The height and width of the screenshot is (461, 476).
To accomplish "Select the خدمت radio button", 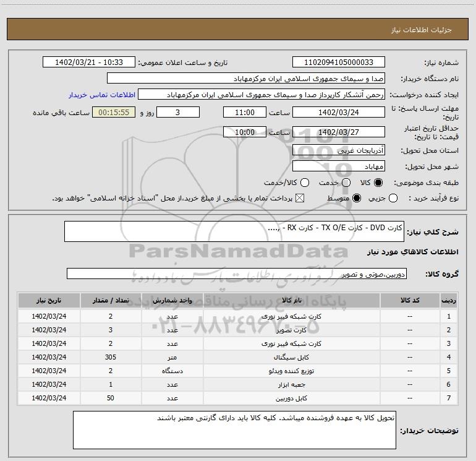I will [x=346, y=183].
